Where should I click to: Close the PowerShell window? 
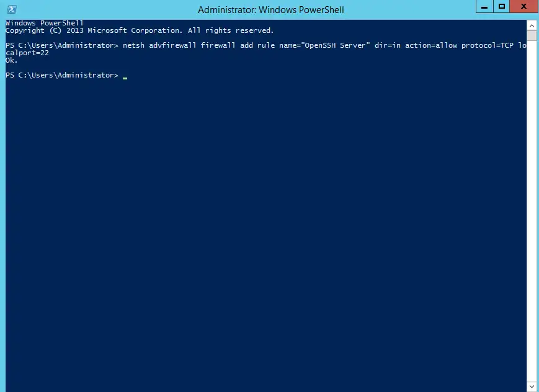[523, 7]
